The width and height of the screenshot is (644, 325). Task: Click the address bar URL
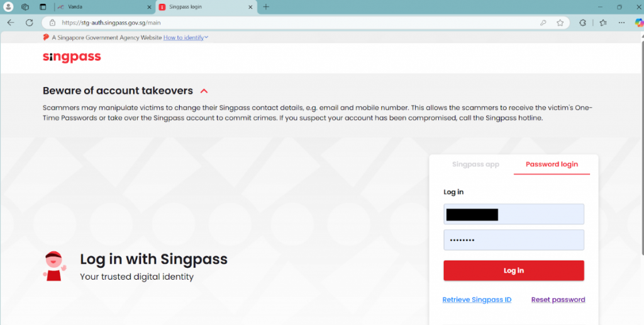pyautogui.click(x=111, y=23)
